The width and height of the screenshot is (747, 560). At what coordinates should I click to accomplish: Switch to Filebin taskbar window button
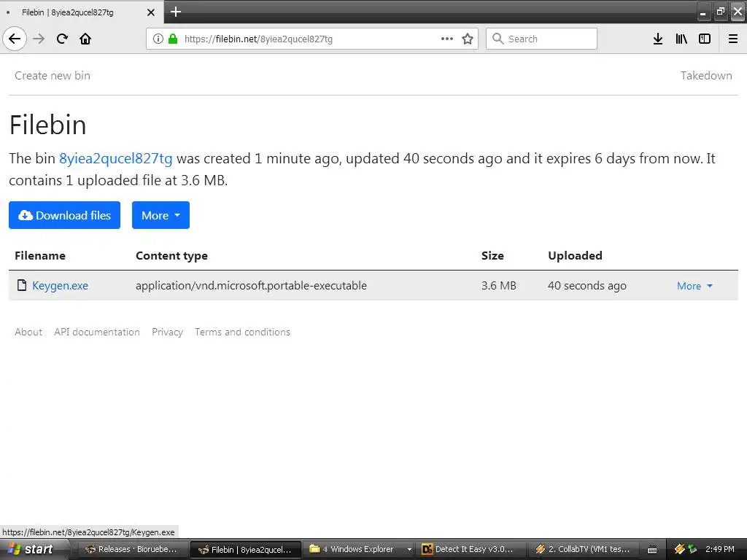coord(245,550)
